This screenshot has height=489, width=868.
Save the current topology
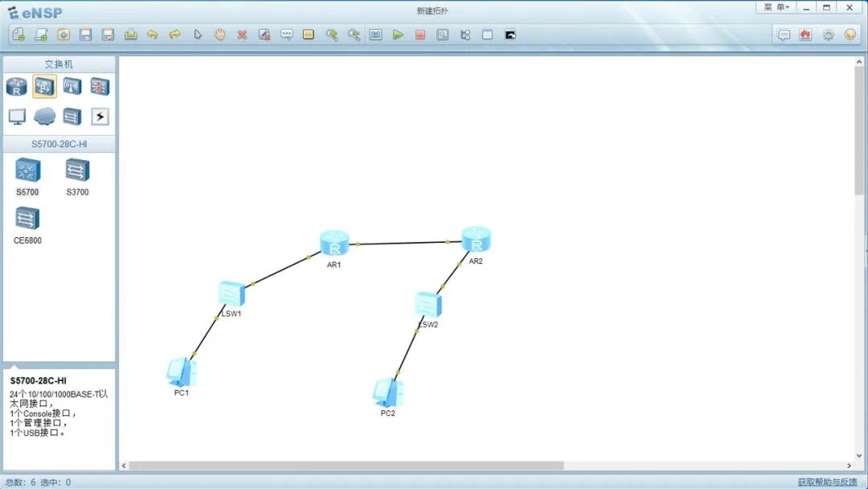click(86, 35)
